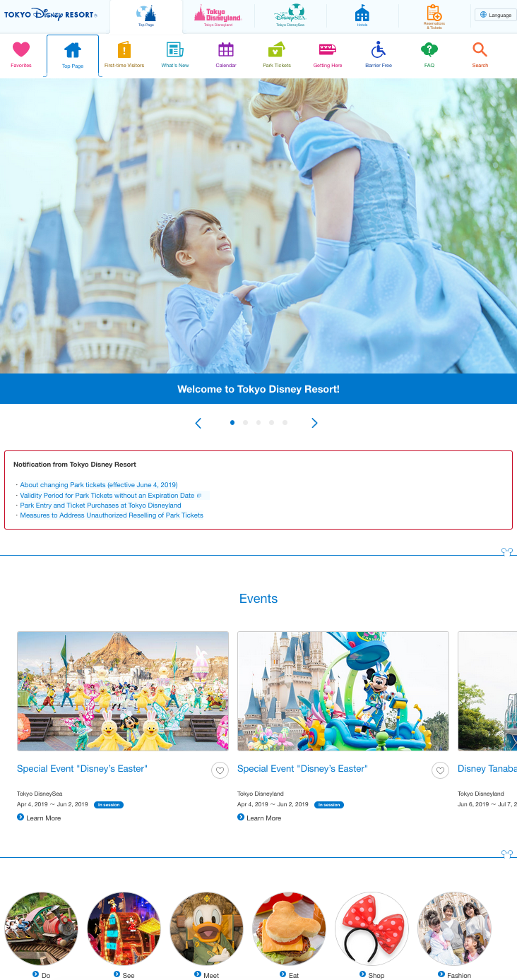Show next carousel slide
The image size is (517, 980).
314,423
